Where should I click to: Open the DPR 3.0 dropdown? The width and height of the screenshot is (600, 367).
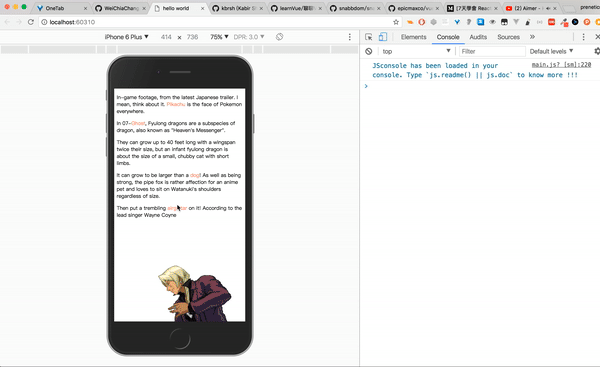pyautogui.click(x=249, y=37)
